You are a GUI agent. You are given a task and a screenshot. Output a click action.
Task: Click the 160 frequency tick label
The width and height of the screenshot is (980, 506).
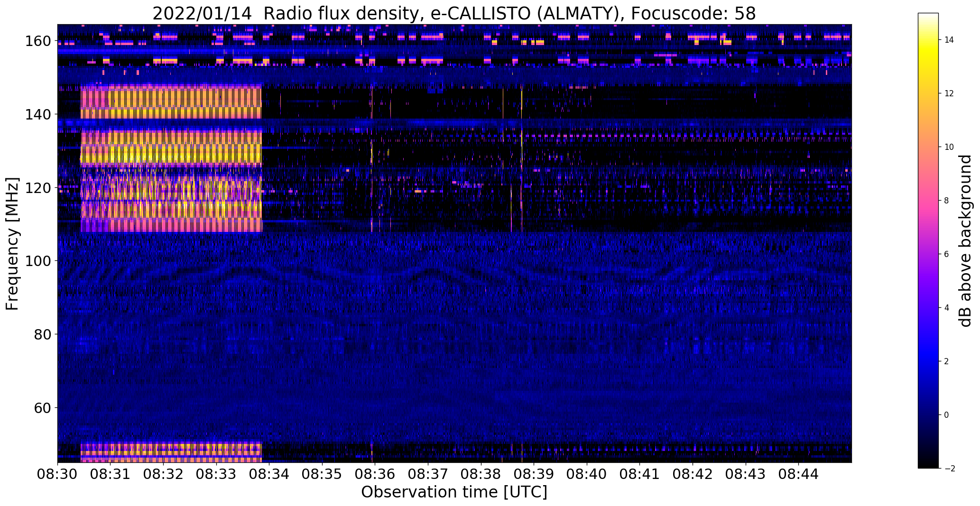(x=38, y=41)
